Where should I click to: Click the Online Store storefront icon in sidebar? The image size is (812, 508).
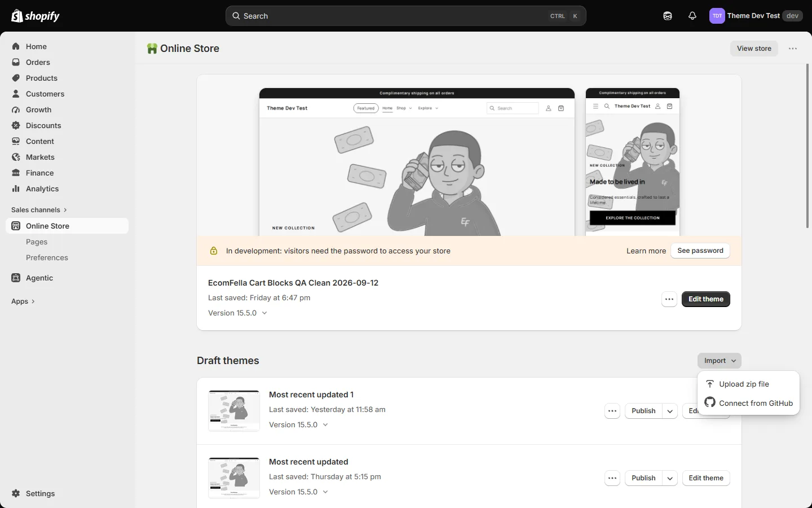(16, 226)
